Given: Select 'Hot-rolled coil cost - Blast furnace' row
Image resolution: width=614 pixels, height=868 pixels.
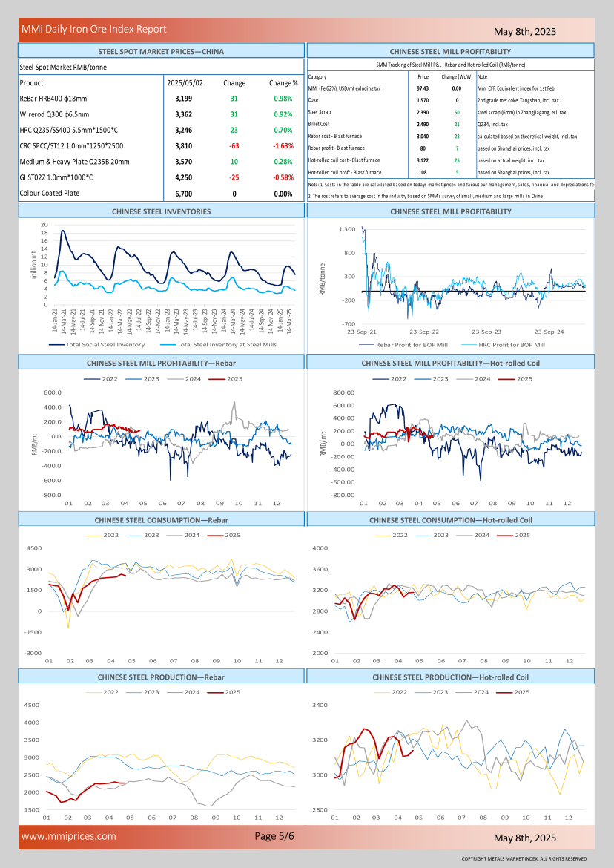Looking at the screenshot, I should point(450,160).
